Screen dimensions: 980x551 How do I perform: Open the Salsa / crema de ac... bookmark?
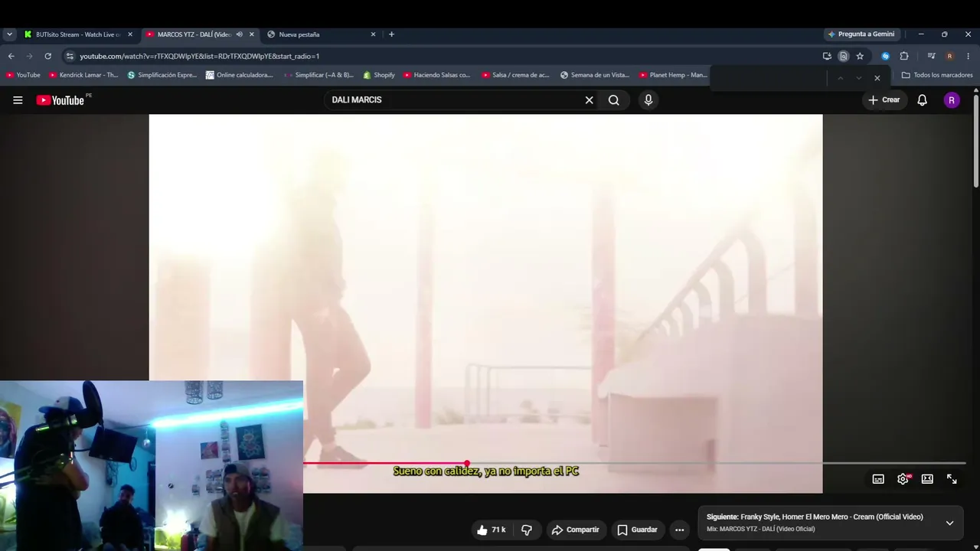(x=515, y=75)
